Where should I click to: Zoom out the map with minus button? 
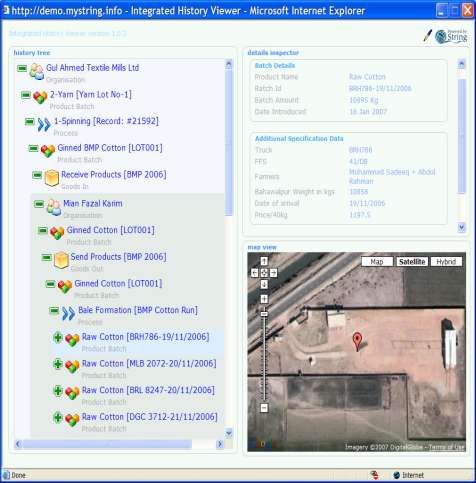click(264, 408)
